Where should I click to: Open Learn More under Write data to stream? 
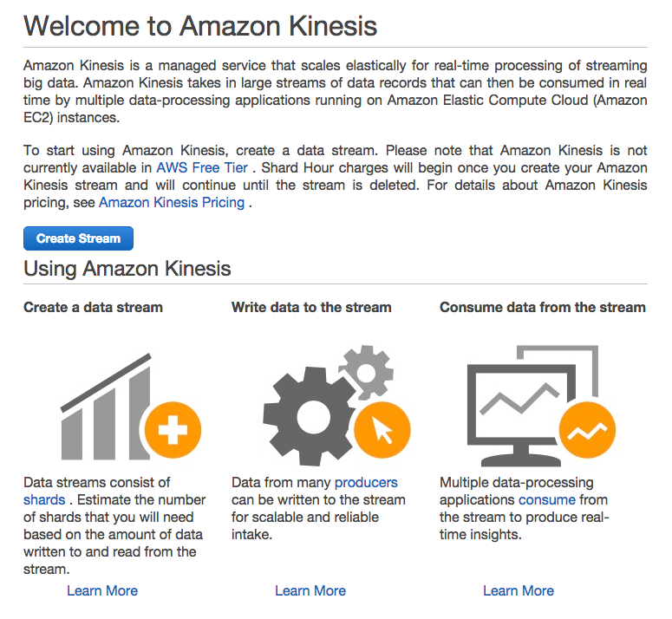point(310,590)
